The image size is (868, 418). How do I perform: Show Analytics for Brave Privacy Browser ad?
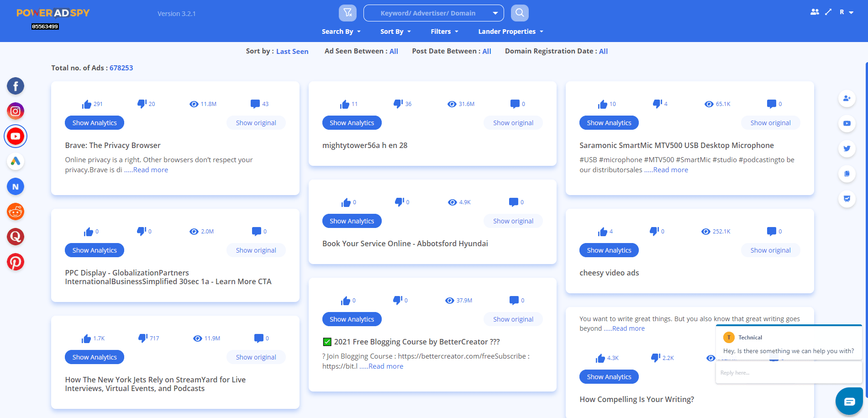[x=95, y=123]
